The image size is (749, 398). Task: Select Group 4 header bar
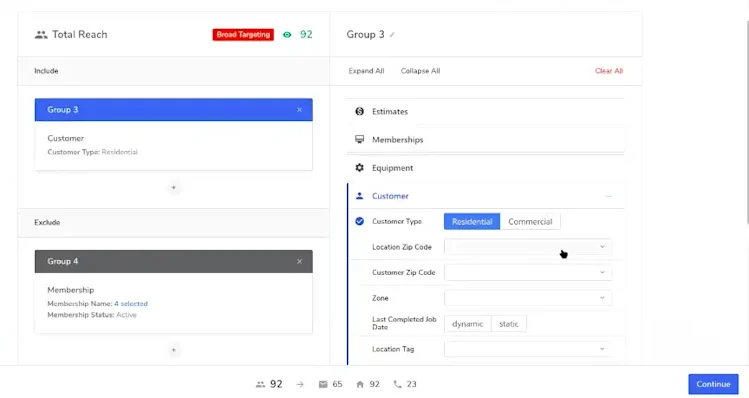(x=173, y=261)
